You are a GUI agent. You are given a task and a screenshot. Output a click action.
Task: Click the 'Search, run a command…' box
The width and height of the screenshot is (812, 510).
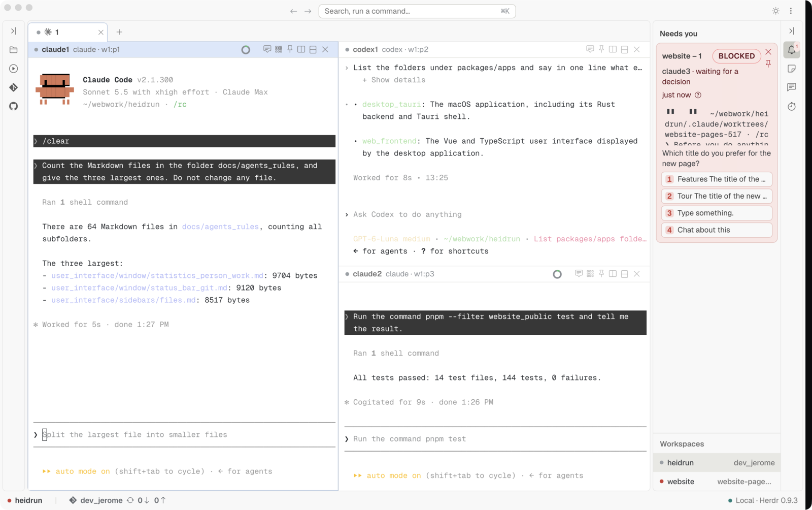417,11
